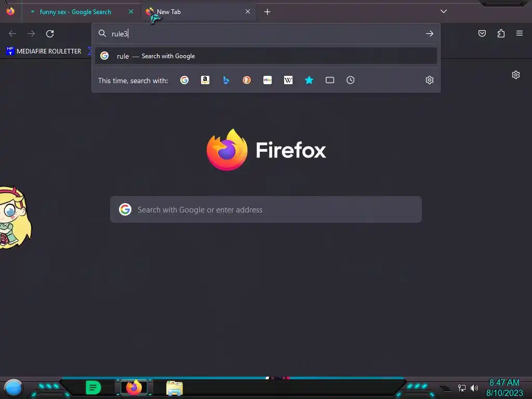Search this time with Amazon
Image resolution: width=532 pixels, height=399 pixels.
(x=205, y=80)
